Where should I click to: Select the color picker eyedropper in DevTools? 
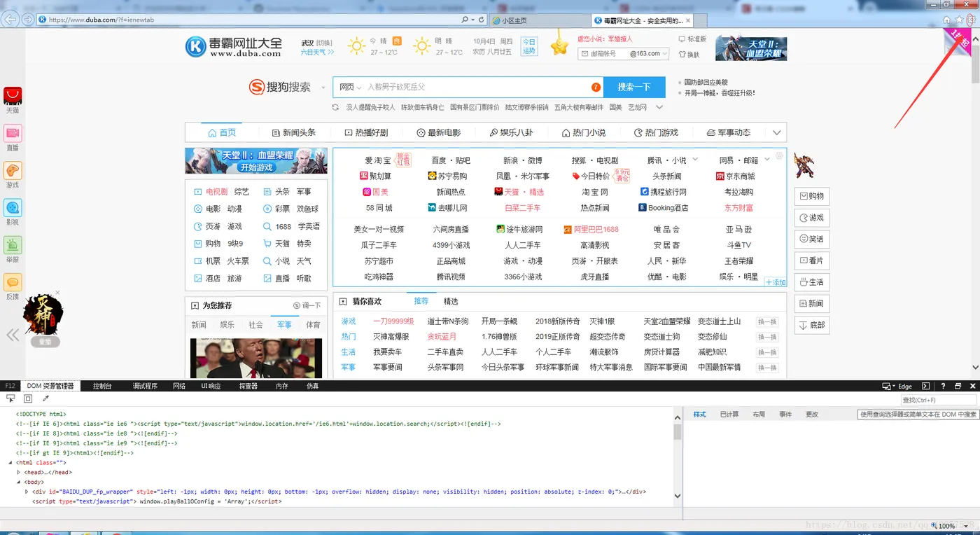(x=45, y=398)
